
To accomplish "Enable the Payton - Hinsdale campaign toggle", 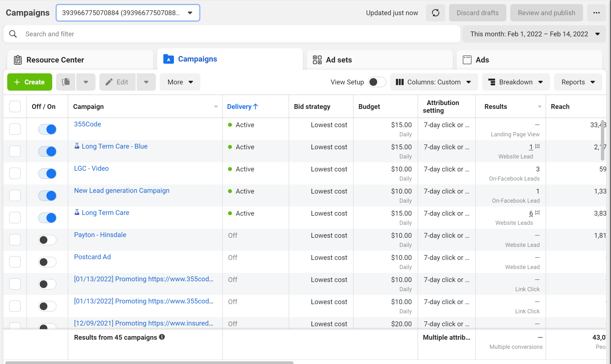I will coord(47,240).
